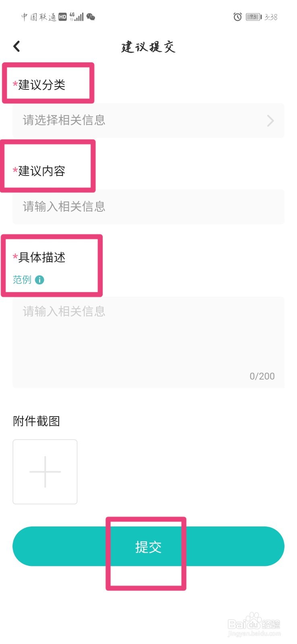The image size is (297, 644).
Task: Click the 具体描述 text area
Action: point(148,342)
